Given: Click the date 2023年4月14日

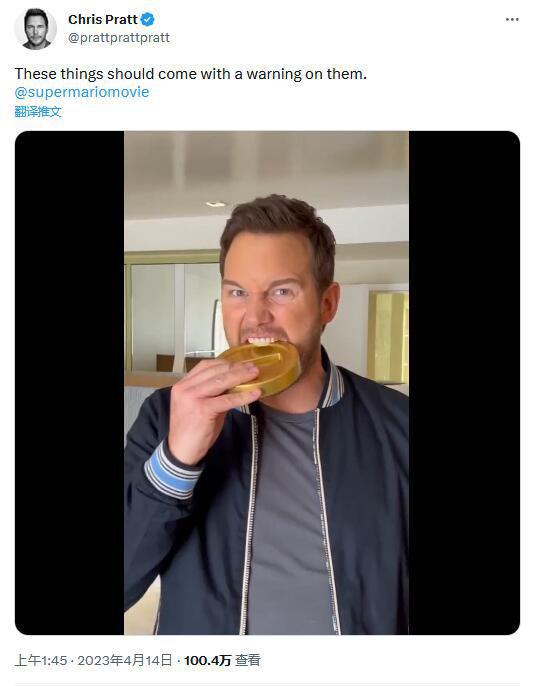Looking at the screenshot, I should pyautogui.click(x=124, y=660).
